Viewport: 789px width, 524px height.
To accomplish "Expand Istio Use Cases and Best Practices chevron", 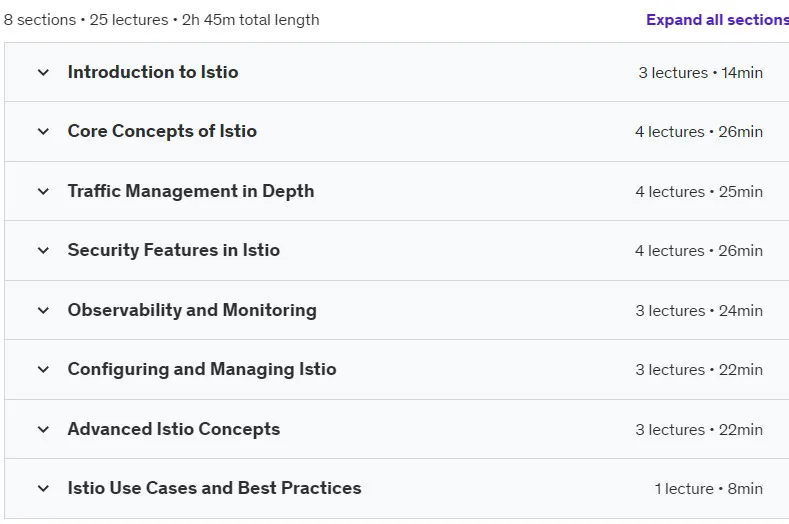I will point(43,488).
